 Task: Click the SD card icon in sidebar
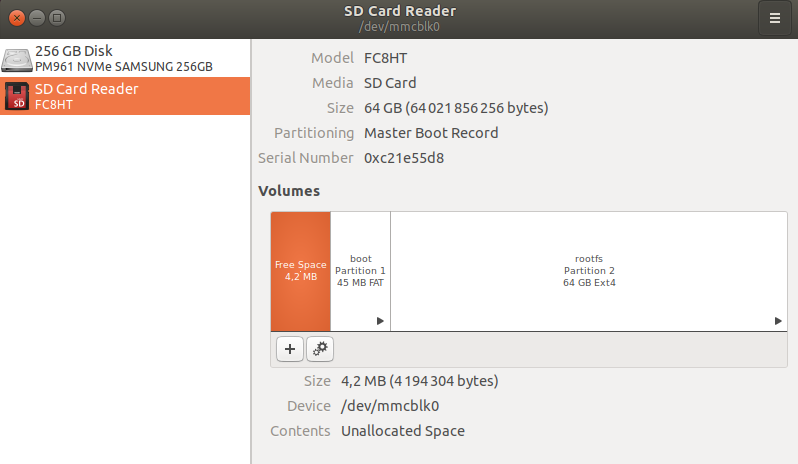pyautogui.click(x=17, y=96)
